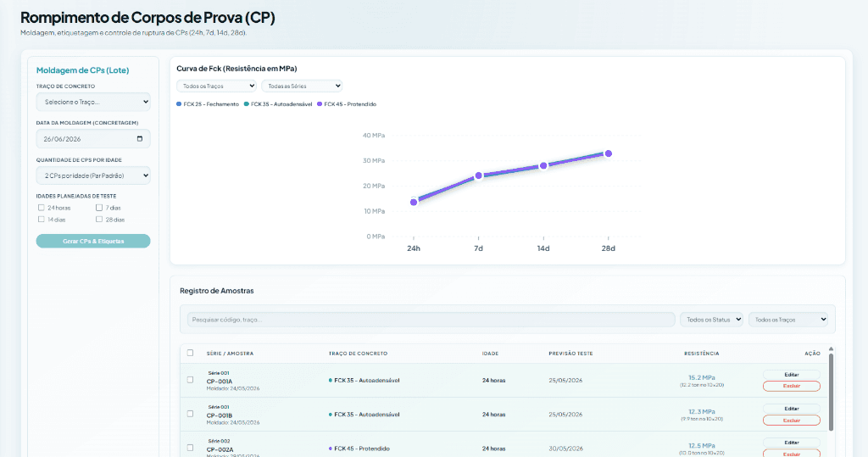The height and width of the screenshot is (457, 868).
Task: Focus the Pesquisar código, traço search field
Action: coord(430,320)
